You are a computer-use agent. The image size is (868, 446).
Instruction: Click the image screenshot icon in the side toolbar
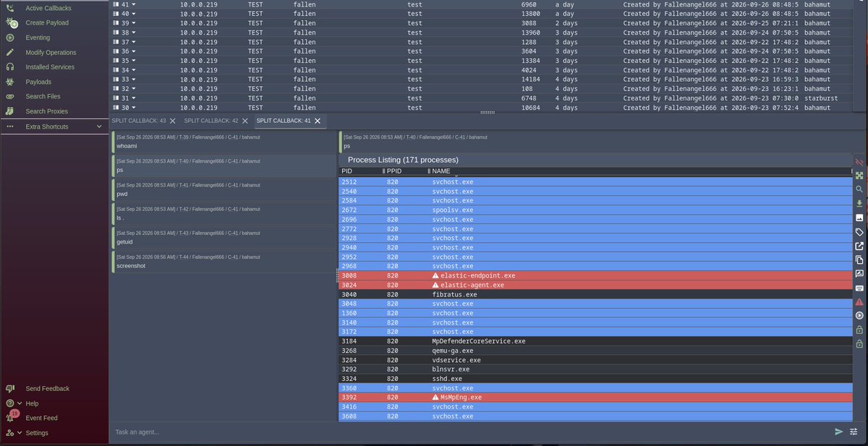click(859, 218)
